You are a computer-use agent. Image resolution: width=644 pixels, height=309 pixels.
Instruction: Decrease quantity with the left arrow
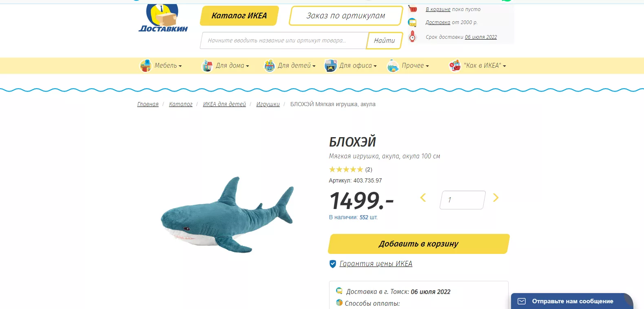point(423,198)
